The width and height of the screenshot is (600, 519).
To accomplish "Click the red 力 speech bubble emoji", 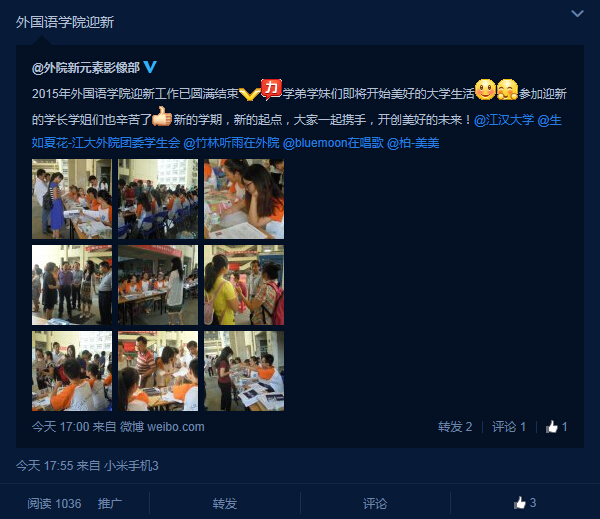I will 271,90.
